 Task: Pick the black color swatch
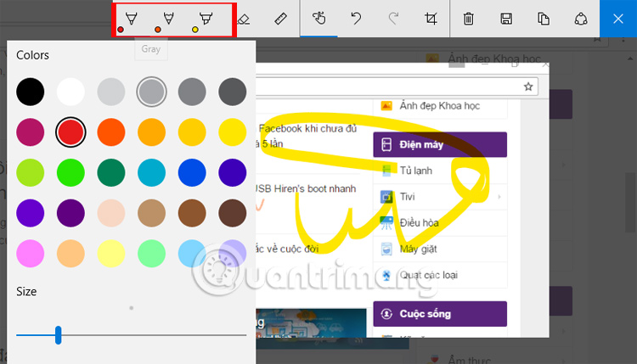(30, 92)
